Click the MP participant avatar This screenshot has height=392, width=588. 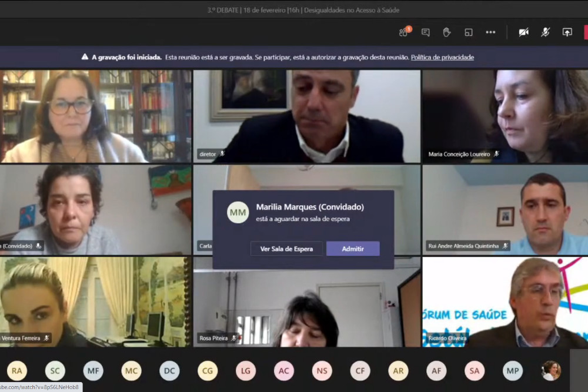[x=513, y=371]
